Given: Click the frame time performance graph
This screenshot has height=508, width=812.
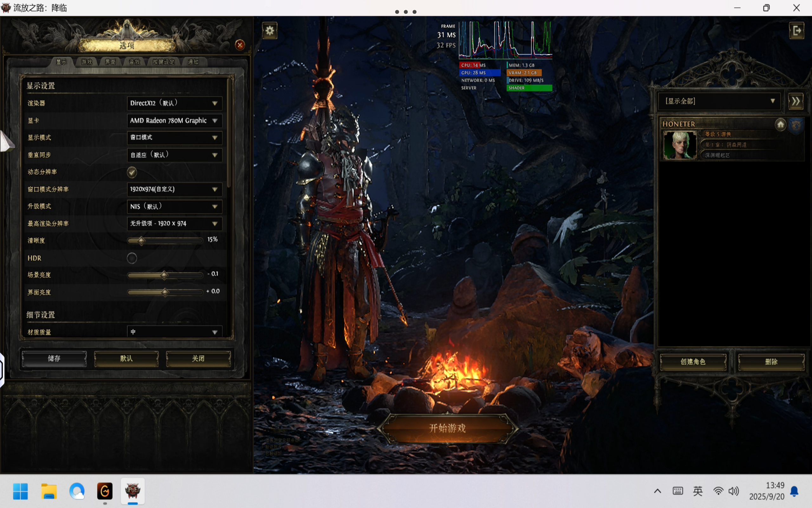Looking at the screenshot, I should point(505,40).
